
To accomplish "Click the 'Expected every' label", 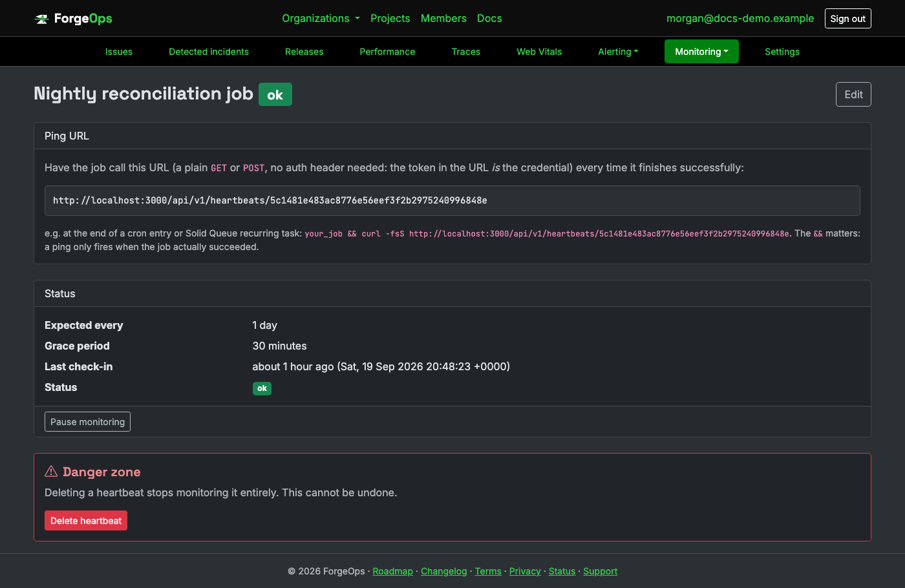I will coord(84,325).
